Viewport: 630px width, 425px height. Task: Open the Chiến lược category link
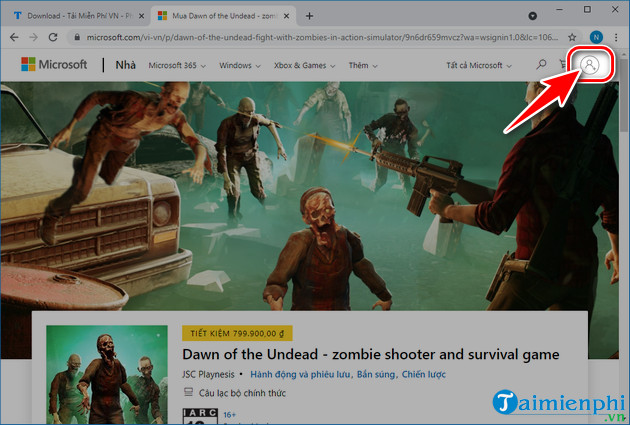tap(424, 374)
